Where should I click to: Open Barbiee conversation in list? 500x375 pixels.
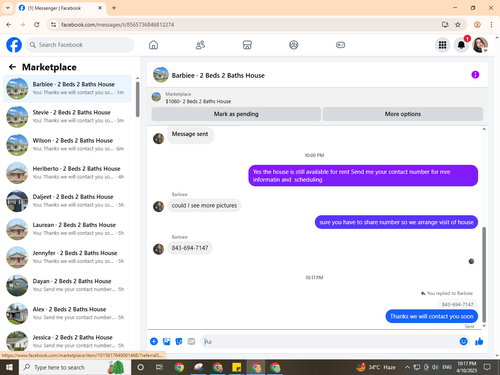67,88
